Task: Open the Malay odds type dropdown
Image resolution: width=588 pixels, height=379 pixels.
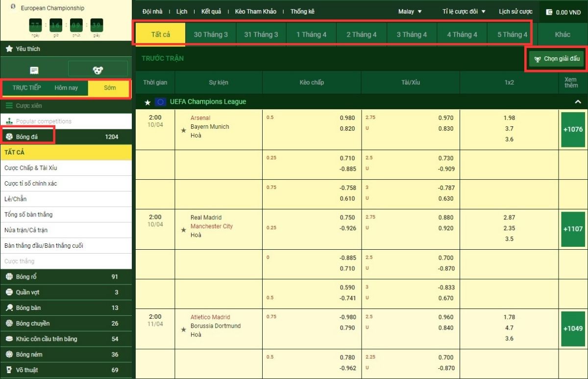Action: coord(410,12)
